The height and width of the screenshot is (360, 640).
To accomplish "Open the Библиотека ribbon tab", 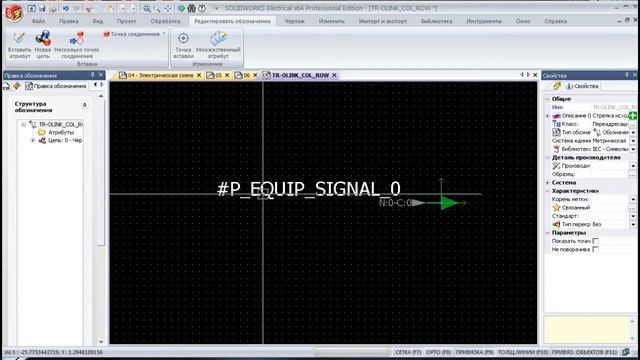I will (436, 21).
